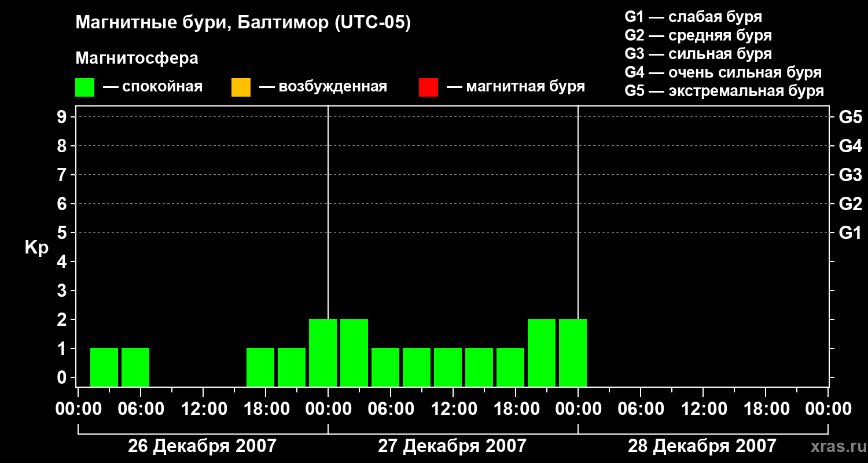This screenshot has width=868, height=463.
Task: Click the Kp 2 bar crossing midnight into 27 December
Action: click(x=323, y=352)
